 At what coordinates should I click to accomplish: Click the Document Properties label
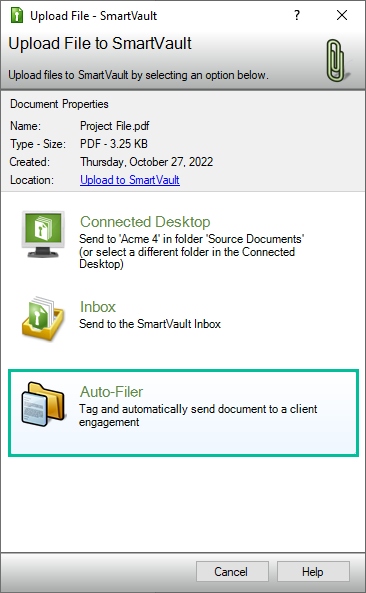click(x=59, y=104)
